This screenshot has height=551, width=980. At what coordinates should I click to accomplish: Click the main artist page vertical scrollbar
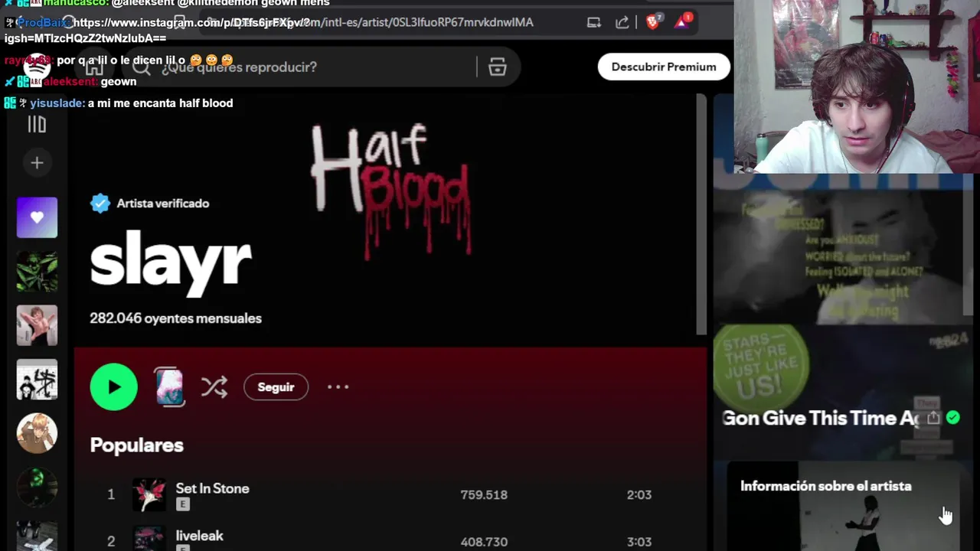tap(701, 214)
